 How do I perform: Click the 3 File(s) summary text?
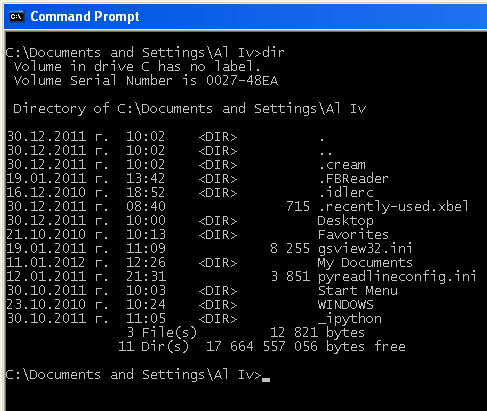tap(162, 333)
